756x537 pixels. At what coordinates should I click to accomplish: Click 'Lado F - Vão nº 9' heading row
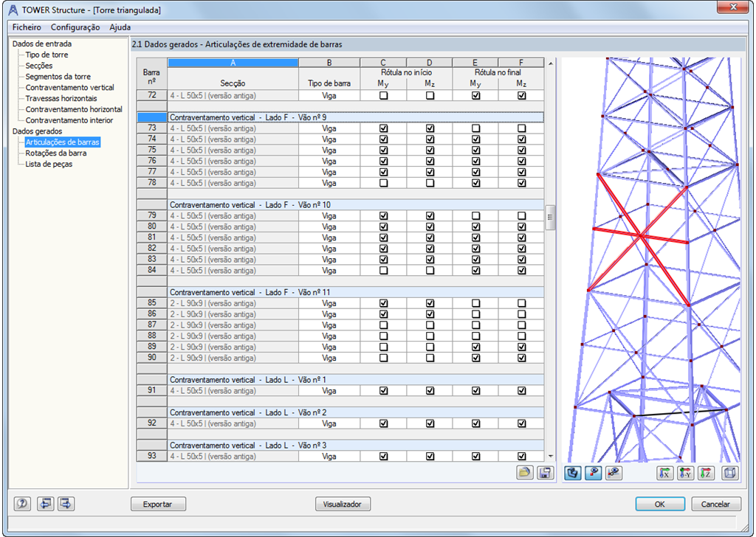(x=356, y=117)
